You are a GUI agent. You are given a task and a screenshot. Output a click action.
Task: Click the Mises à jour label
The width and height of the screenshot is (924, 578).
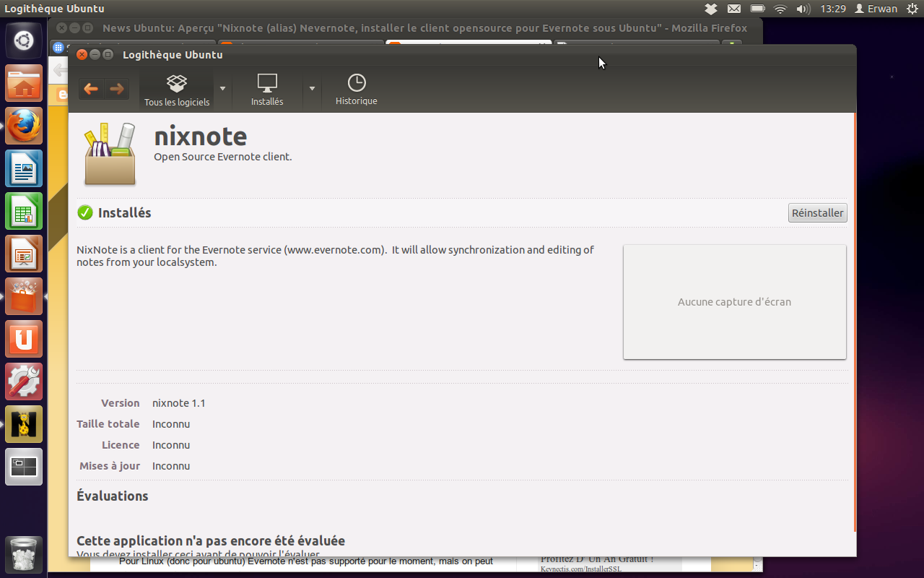[x=110, y=466]
